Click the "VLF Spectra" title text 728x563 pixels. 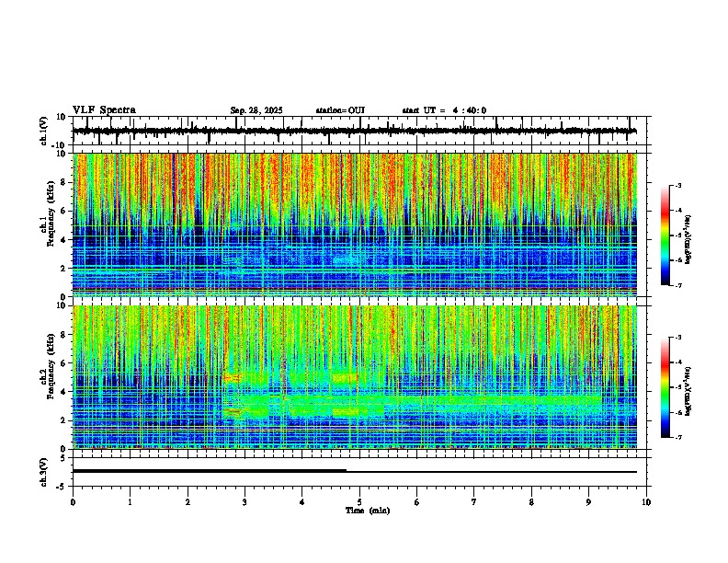[x=104, y=110]
